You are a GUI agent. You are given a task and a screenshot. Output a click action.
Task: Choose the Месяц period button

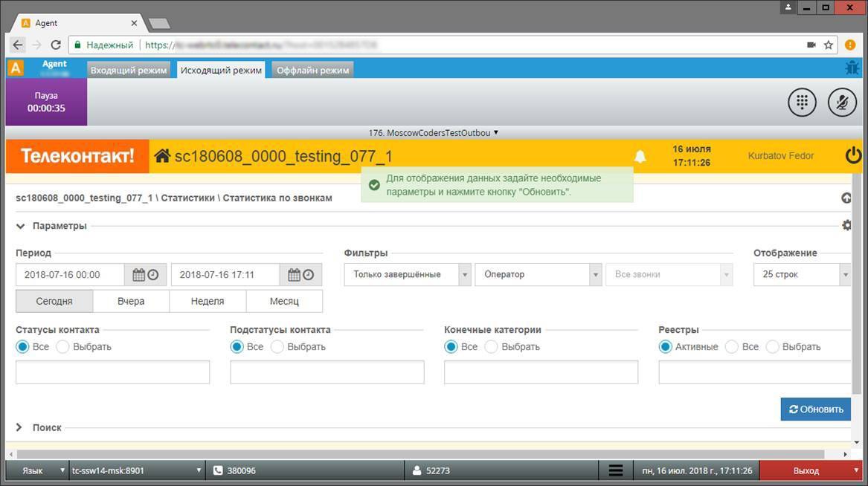tap(285, 301)
